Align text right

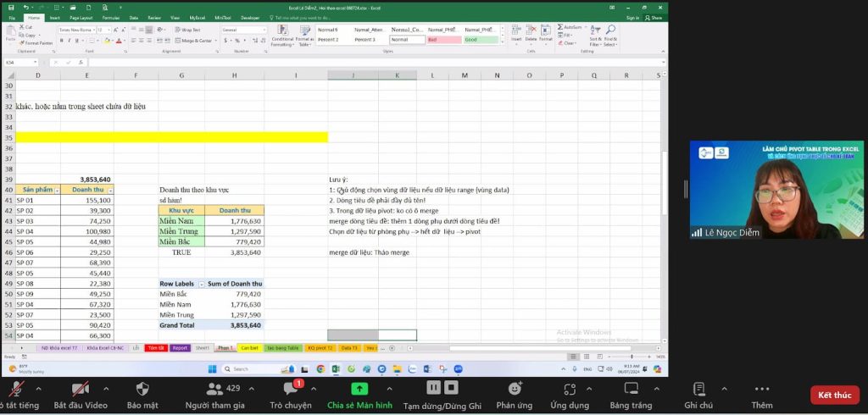(x=149, y=41)
